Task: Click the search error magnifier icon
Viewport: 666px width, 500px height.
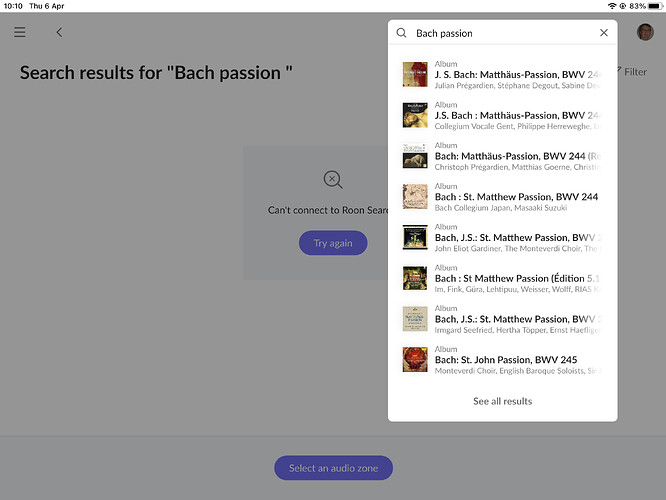Action: coord(333,180)
